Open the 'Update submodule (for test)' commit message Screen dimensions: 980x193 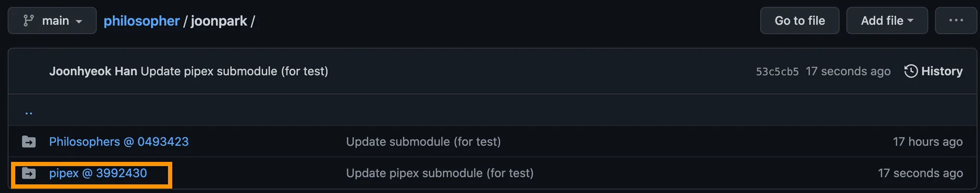click(423, 142)
